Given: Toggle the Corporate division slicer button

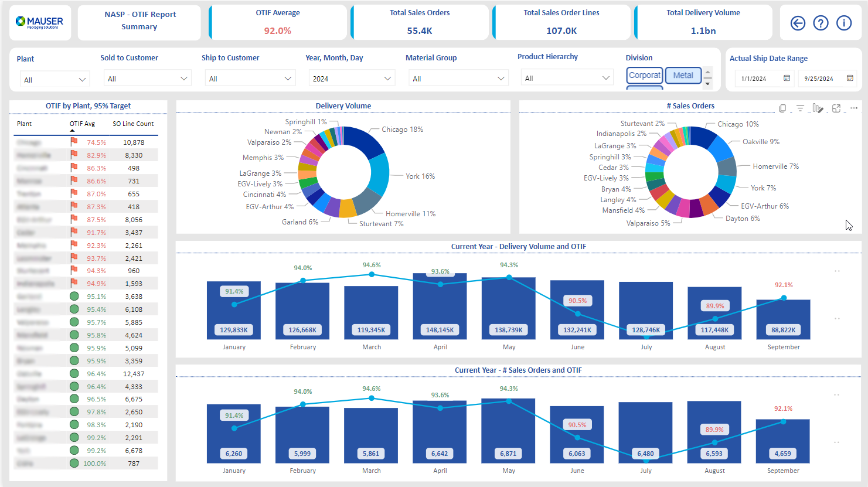Looking at the screenshot, I should pyautogui.click(x=645, y=75).
